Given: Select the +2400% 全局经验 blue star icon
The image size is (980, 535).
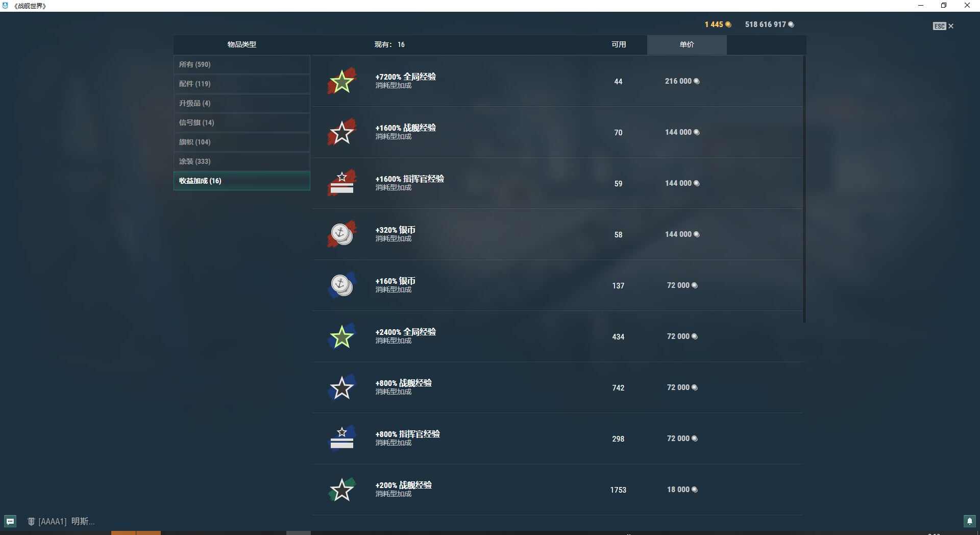Looking at the screenshot, I should 341,336.
